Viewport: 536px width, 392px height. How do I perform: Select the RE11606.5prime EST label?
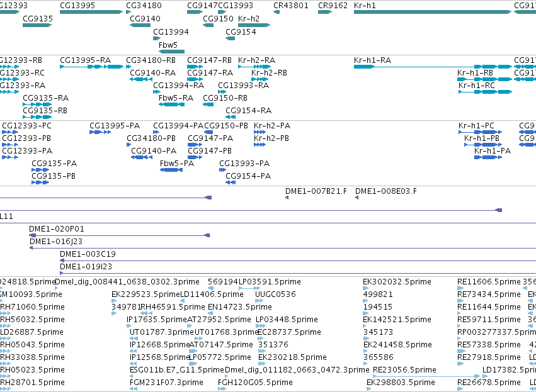click(489, 282)
